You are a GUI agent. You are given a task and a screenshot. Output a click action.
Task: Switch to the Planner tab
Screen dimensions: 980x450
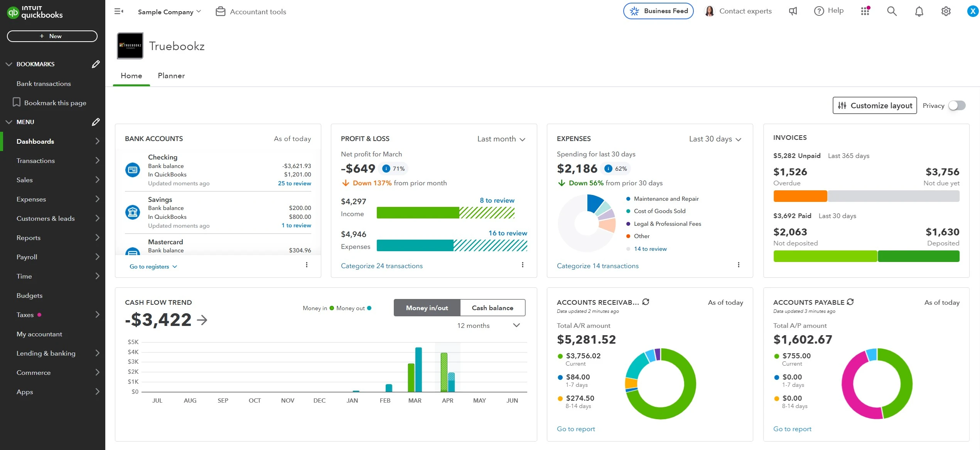(171, 76)
